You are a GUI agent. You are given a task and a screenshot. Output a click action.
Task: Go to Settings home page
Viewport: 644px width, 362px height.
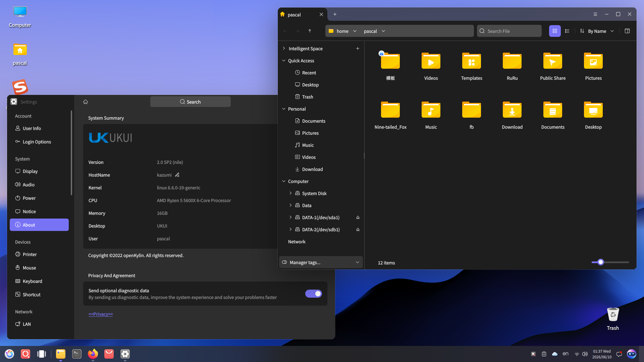click(86, 102)
